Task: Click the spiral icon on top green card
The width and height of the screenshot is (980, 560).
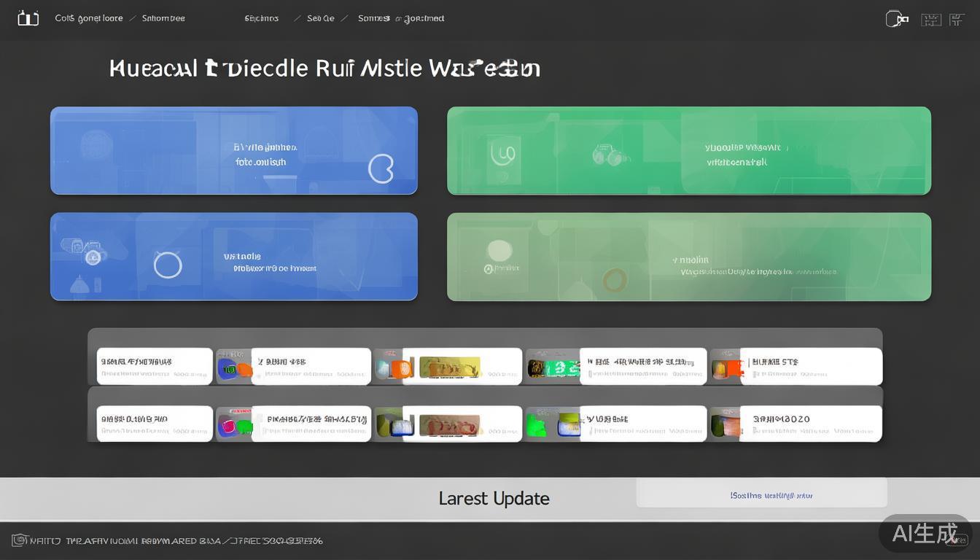Action: (503, 153)
